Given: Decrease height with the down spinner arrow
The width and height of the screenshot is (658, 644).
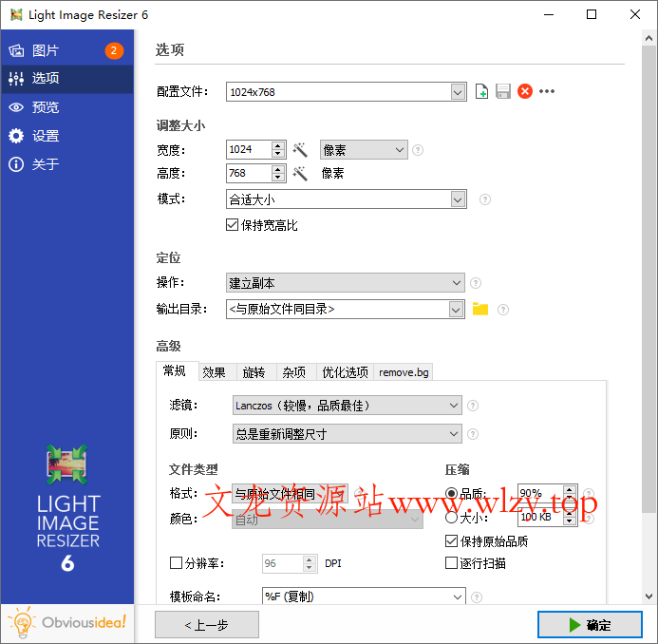Looking at the screenshot, I should 278,178.
